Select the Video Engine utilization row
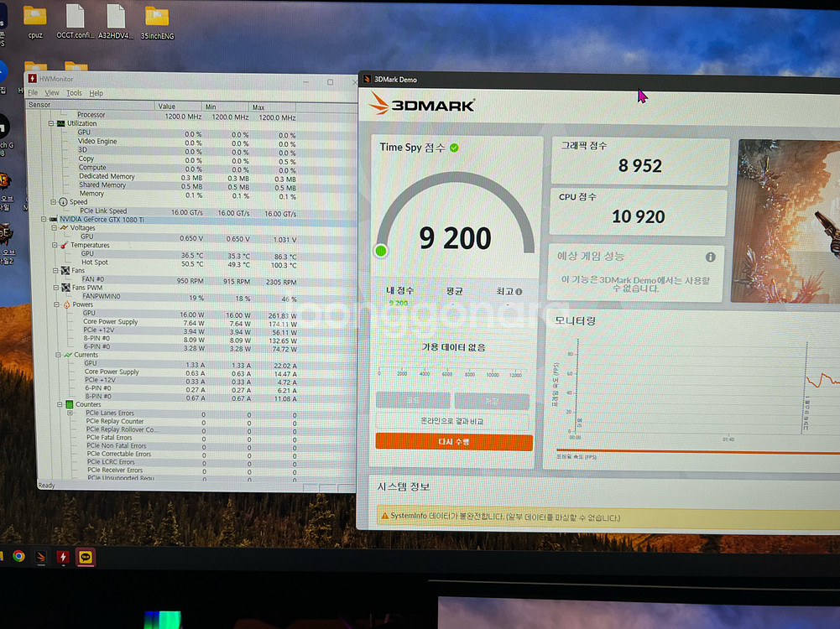840x629 pixels. click(x=190, y=142)
